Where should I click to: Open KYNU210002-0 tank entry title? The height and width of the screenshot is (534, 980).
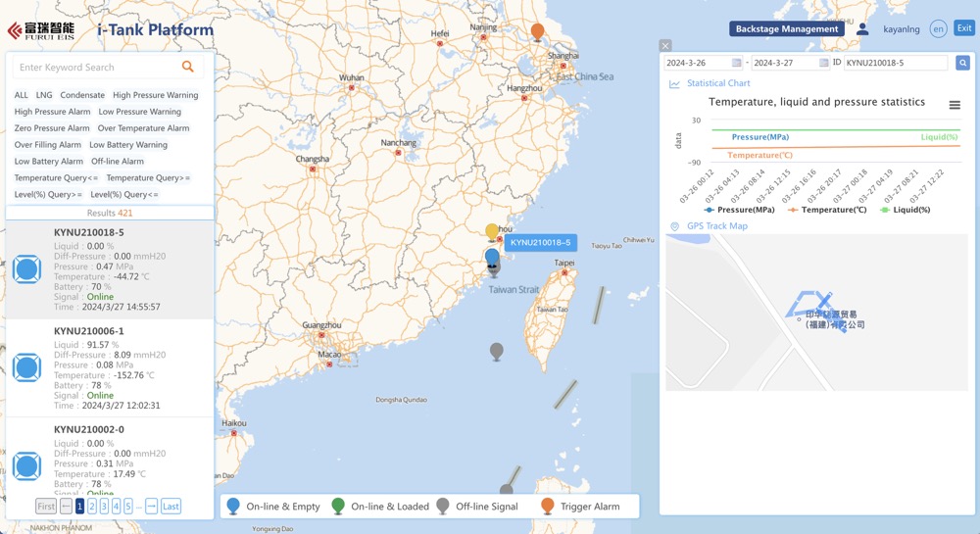pyautogui.click(x=89, y=430)
